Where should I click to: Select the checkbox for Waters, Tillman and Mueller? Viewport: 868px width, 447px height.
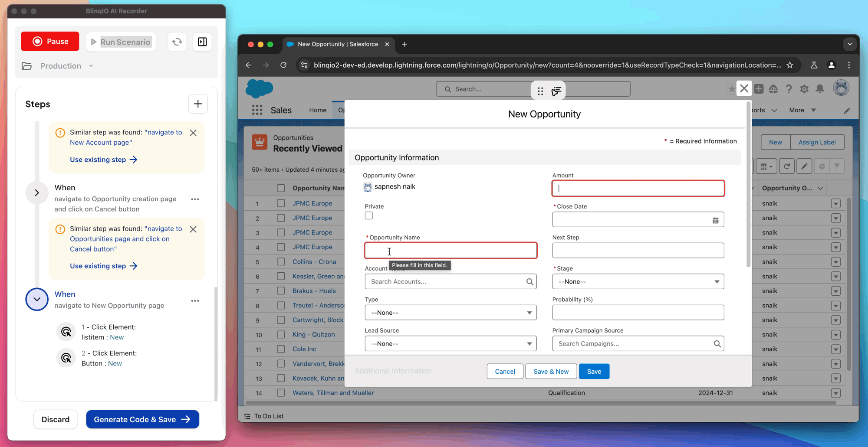281,393
